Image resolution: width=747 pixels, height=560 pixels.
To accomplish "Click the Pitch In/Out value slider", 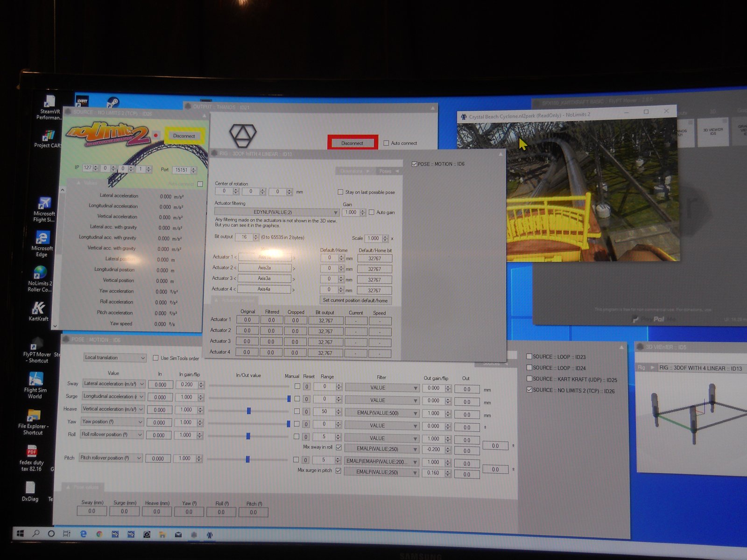I will (247, 459).
